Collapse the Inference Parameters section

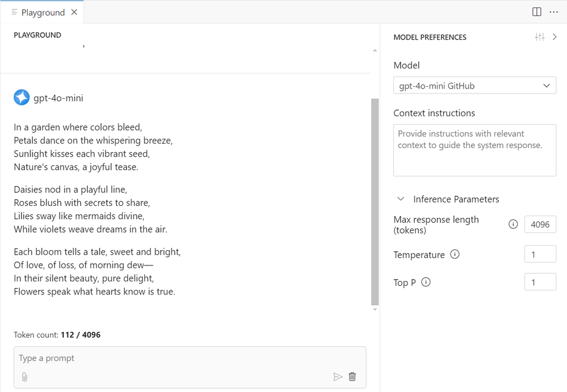coord(401,199)
